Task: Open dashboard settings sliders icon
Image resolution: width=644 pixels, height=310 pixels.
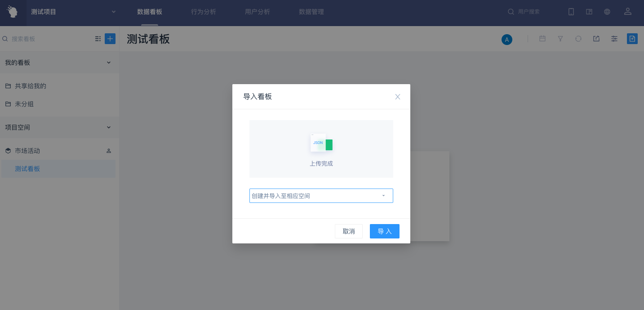Action: 614,39
